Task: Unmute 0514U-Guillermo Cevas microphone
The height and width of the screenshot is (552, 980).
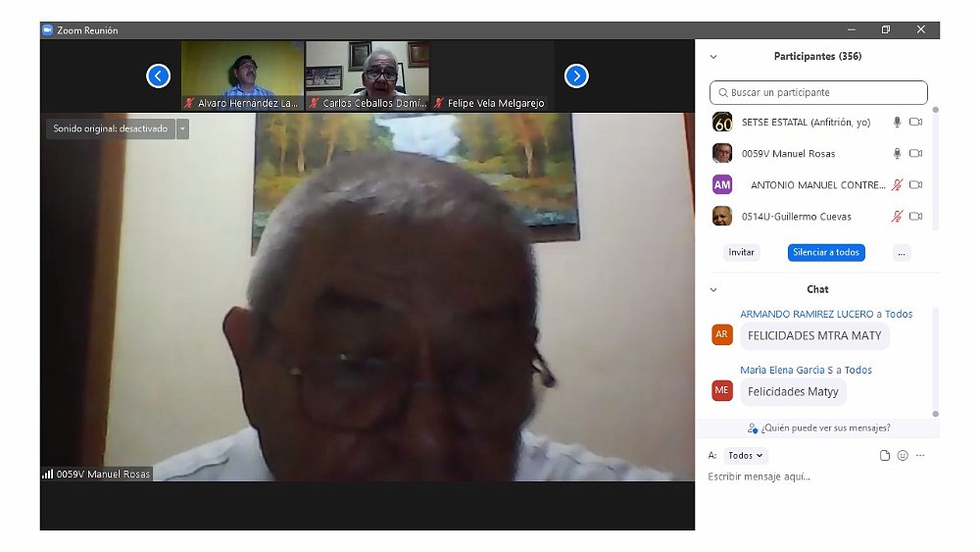Action: click(896, 217)
